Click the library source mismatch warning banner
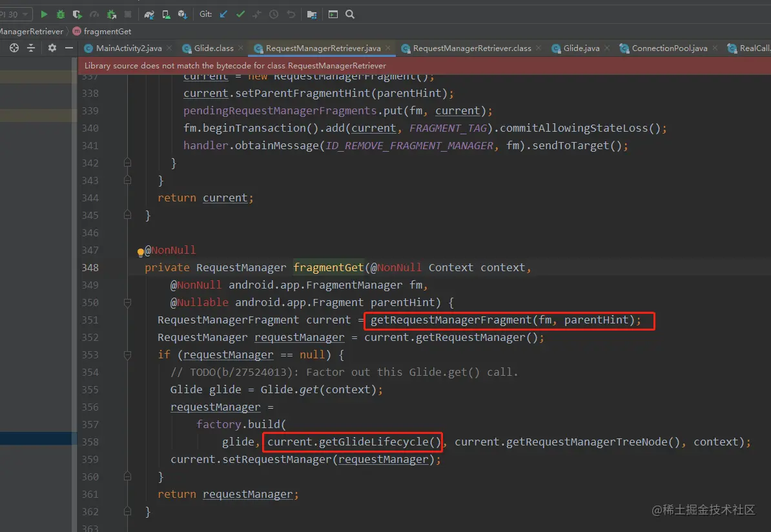Screen dimensions: 771x532 click(424, 66)
